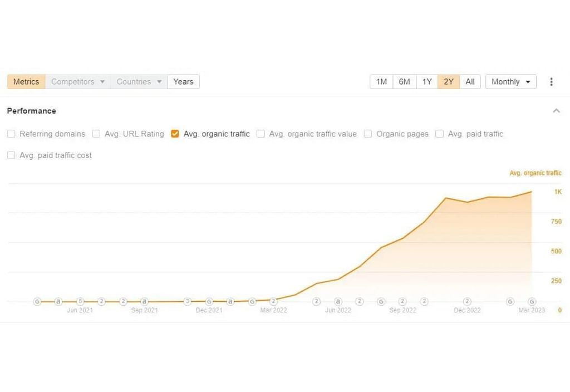Enable the Referring domains checkbox
570x392 pixels.
coord(11,134)
